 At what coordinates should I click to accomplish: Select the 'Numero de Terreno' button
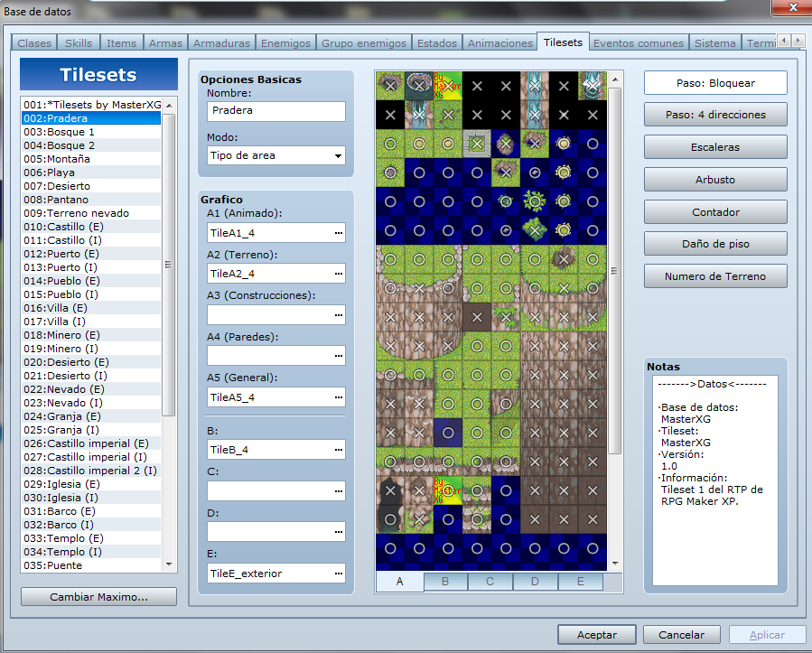[715, 276]
